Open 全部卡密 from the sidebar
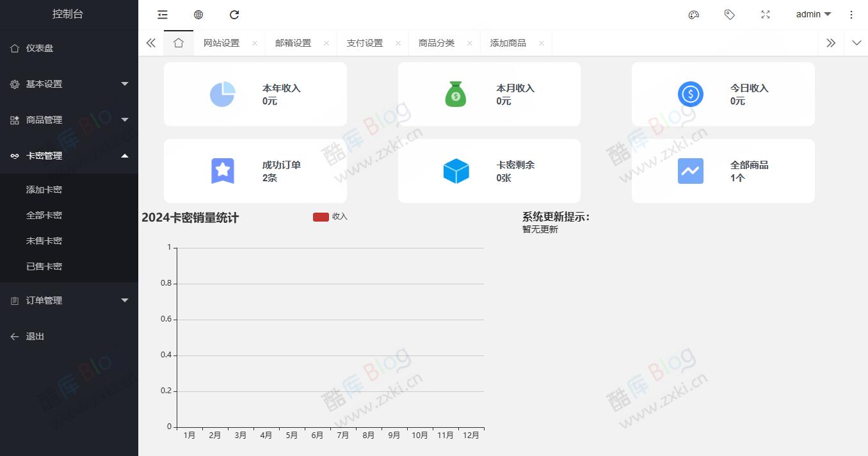This screenshot has height=456, width=868. 42,215
